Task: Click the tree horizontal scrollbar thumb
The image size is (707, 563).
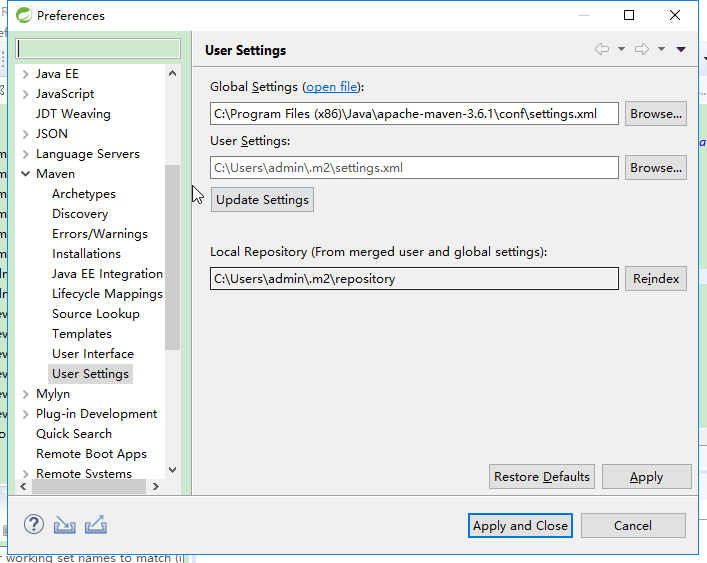Action: coord(89,486)
